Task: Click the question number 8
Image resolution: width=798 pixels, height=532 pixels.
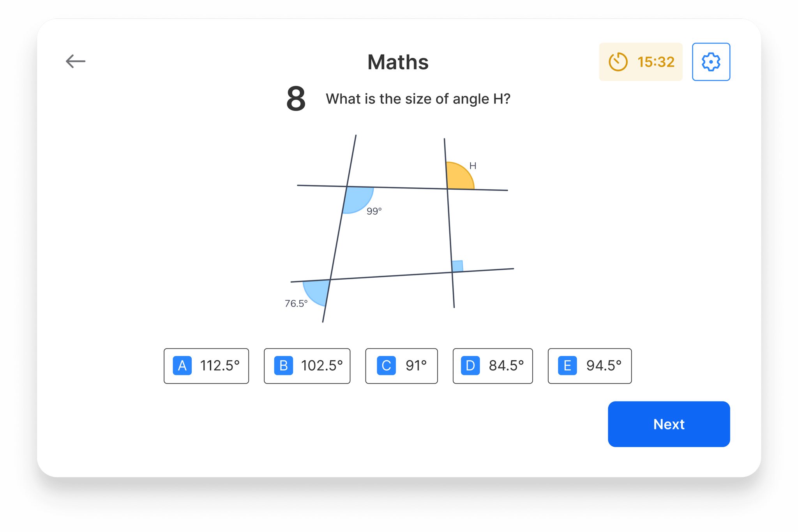Action: tap(296, 99)
